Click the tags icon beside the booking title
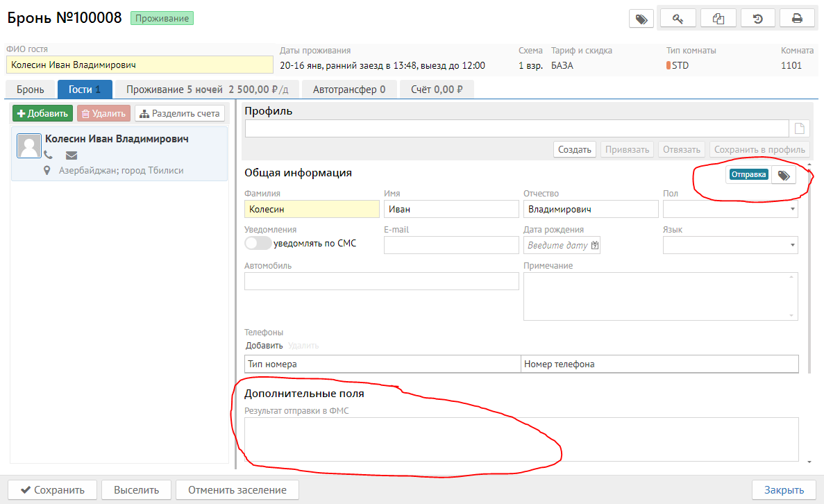The width and height of the screenshot is (824, 504). pyautogui.click(x=641, y=19)
